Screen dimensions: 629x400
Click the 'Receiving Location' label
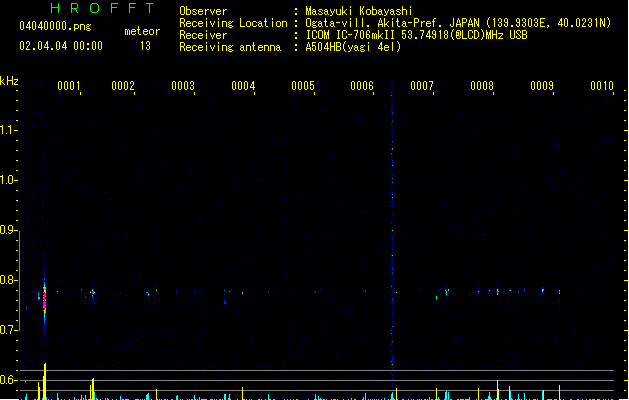233,23
